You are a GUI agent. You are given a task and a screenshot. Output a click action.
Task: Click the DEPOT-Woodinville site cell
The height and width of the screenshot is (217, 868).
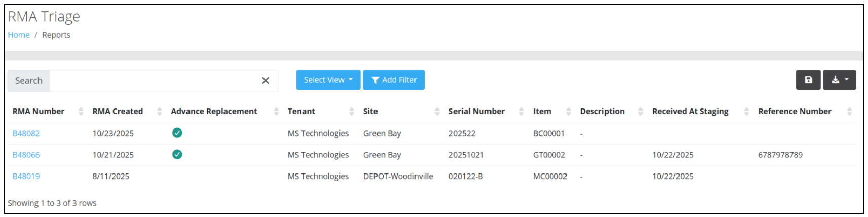point(398,176)
